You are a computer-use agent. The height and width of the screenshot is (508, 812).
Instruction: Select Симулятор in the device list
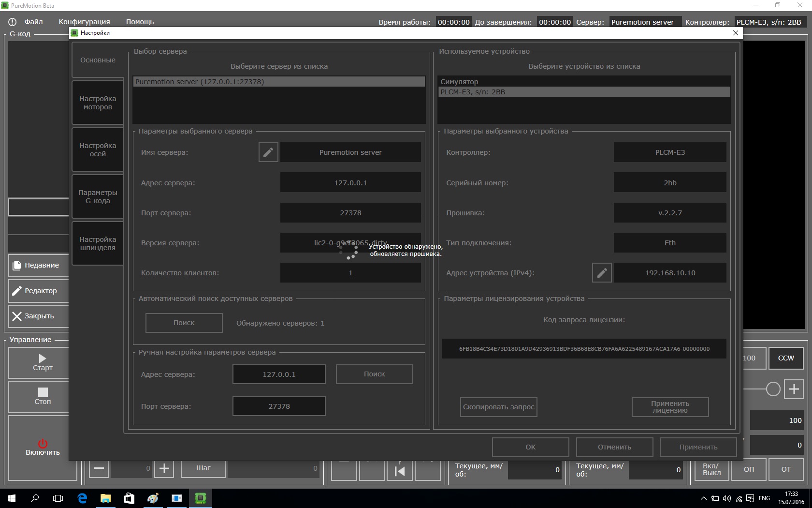584,82
